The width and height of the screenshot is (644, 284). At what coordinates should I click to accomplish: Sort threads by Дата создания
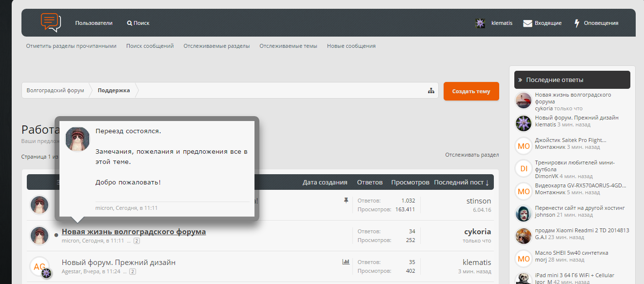pos(325,183)
